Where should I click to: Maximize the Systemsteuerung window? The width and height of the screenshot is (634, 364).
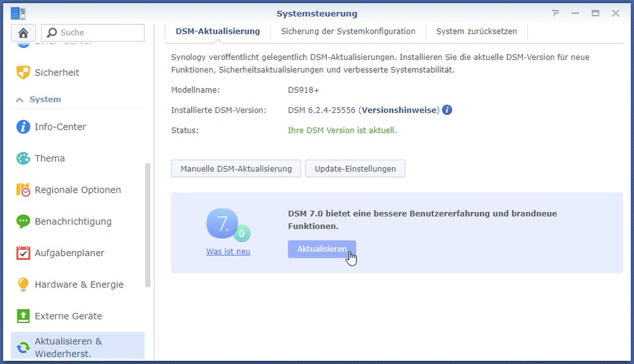click(x=595, y=13)
